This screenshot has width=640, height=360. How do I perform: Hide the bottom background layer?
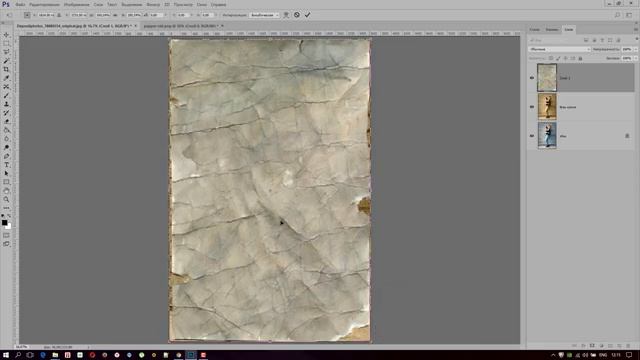(x=532, y=136)
